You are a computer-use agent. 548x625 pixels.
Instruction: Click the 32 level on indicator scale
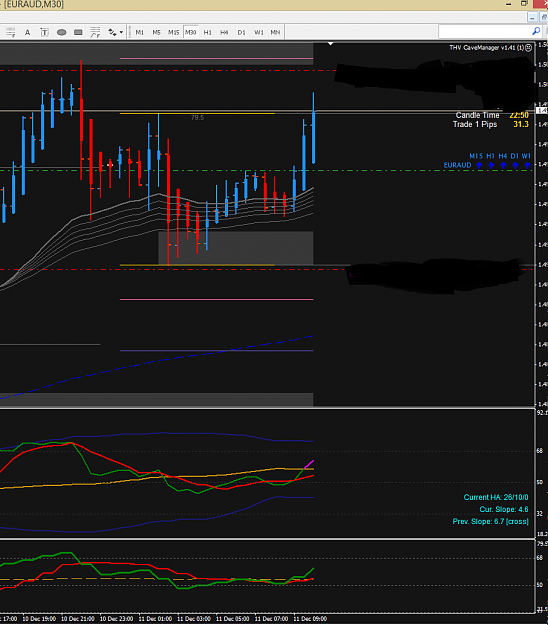click(540, 514)
